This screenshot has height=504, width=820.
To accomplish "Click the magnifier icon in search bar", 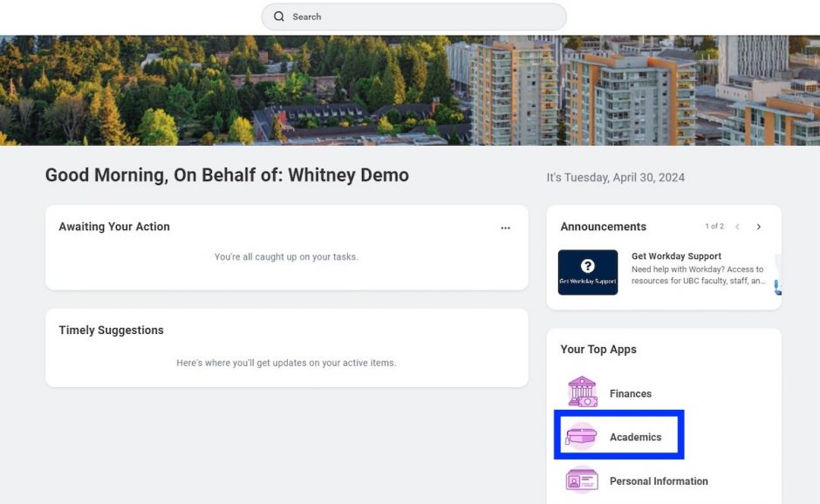I will pos(279,17).
